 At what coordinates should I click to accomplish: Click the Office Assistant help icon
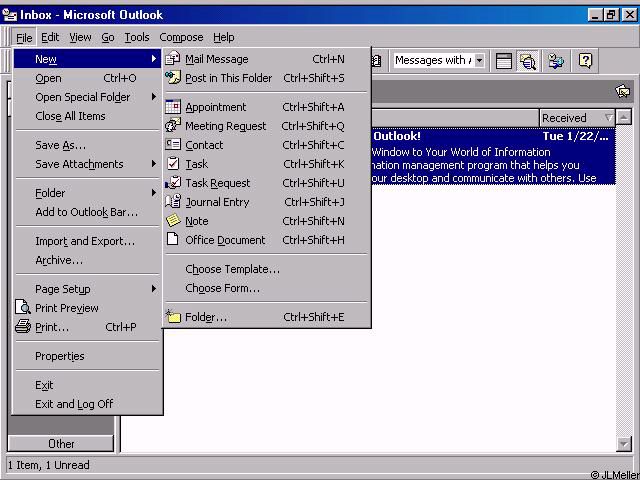pyautogui.click(x=585, y=61)
